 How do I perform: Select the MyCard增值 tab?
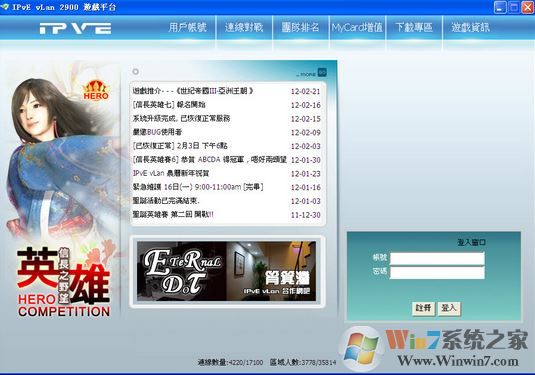pyautogui.click(x=357, y=27)
